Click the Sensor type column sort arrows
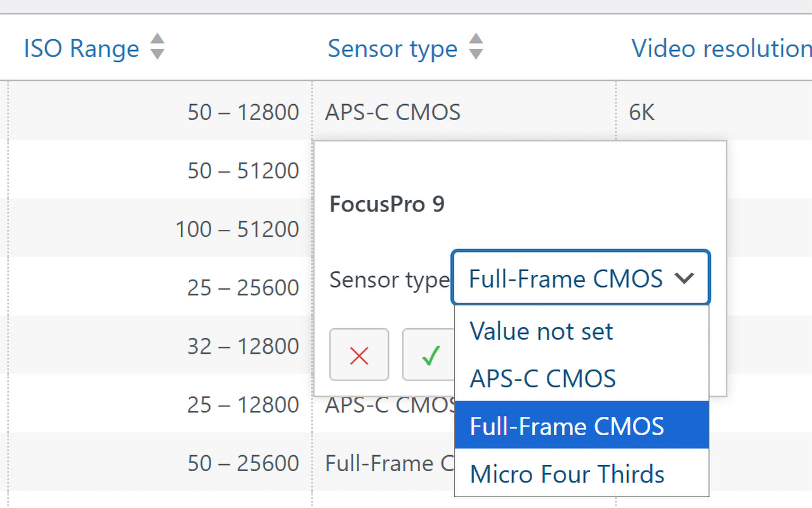 click(x=476, y=47)
